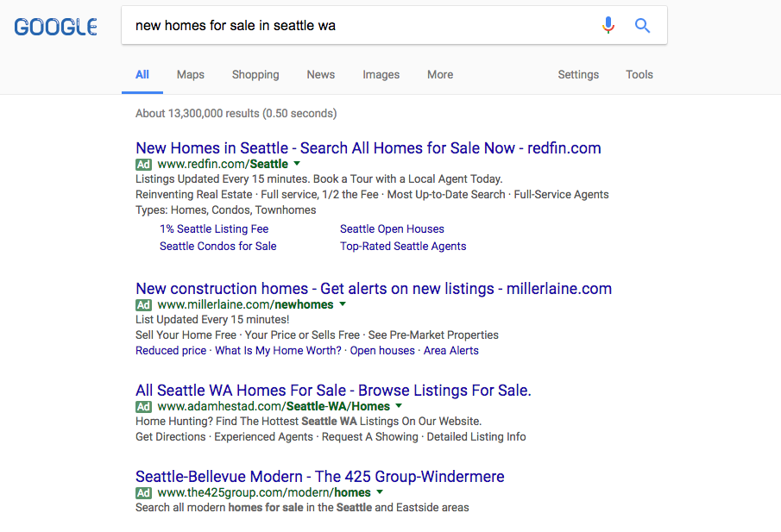The height and width of the screenshot is (532, 781).
Task: Open Top-Rated Seattle Agents sitelink
Action: [x=403, y=247]
